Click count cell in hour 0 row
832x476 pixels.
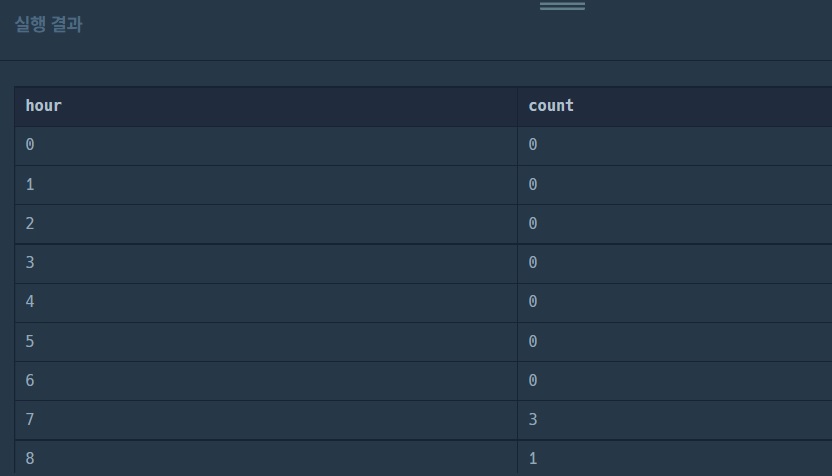(675, 145)
